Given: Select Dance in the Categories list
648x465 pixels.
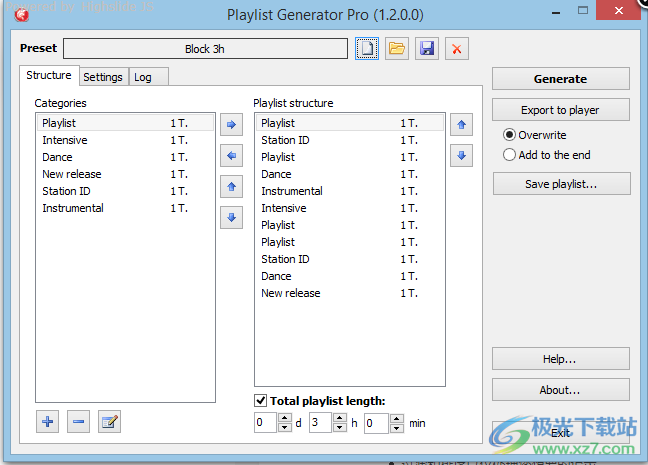Looking at the screenshot, I should 125,157.
